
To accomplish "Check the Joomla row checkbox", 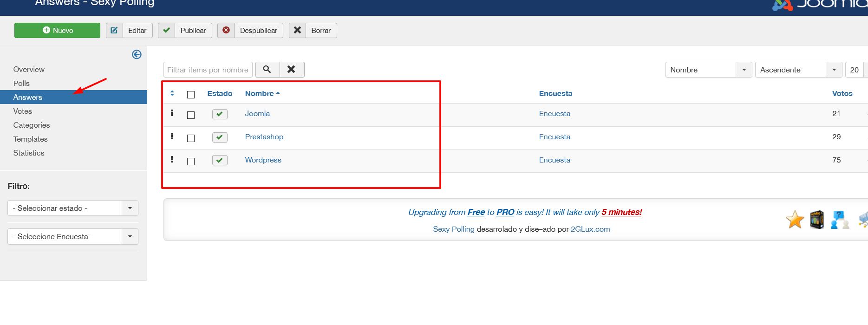I will [191, 115].
